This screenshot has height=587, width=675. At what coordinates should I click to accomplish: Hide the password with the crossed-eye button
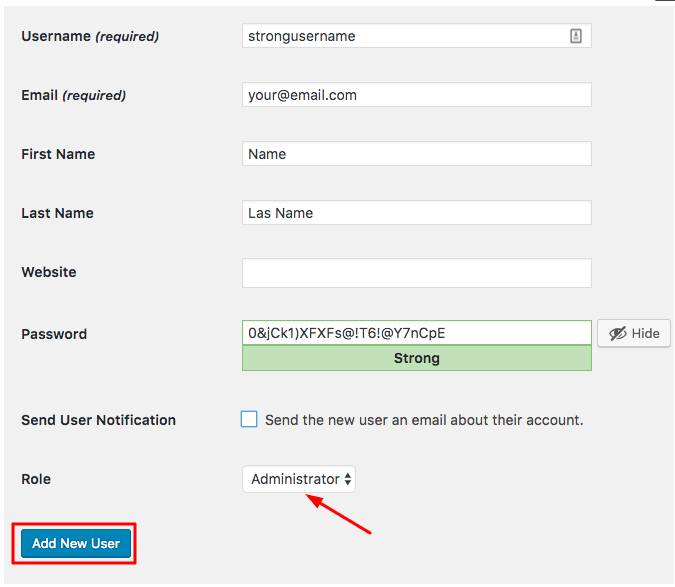coord(634,333)
